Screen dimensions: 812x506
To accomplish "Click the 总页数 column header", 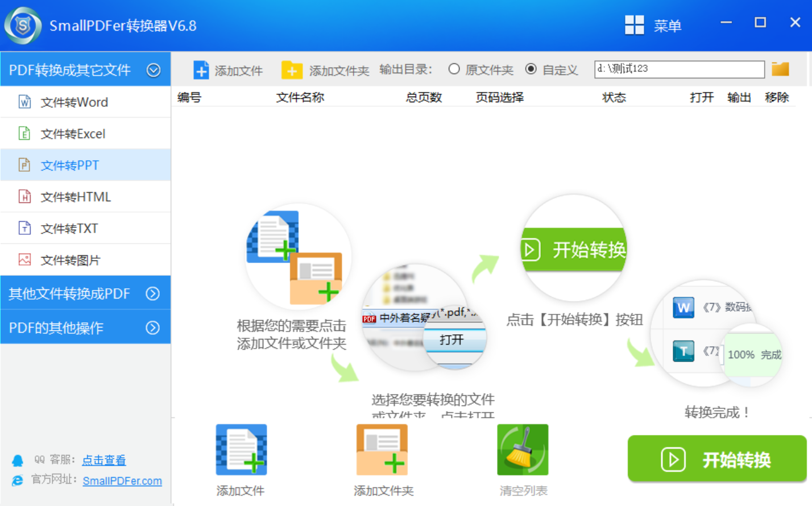I will pyautogui.click(x=424, y=97).
